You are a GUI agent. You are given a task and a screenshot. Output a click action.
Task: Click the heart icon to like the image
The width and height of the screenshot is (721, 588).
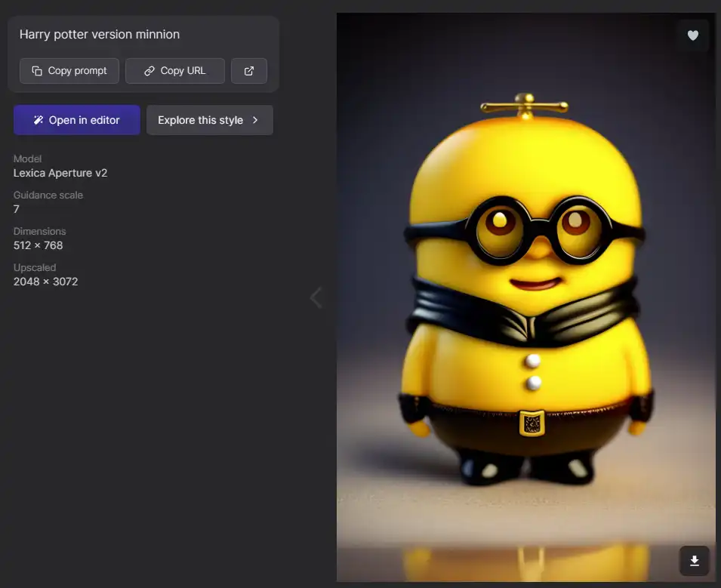click(x=693, y=35)
